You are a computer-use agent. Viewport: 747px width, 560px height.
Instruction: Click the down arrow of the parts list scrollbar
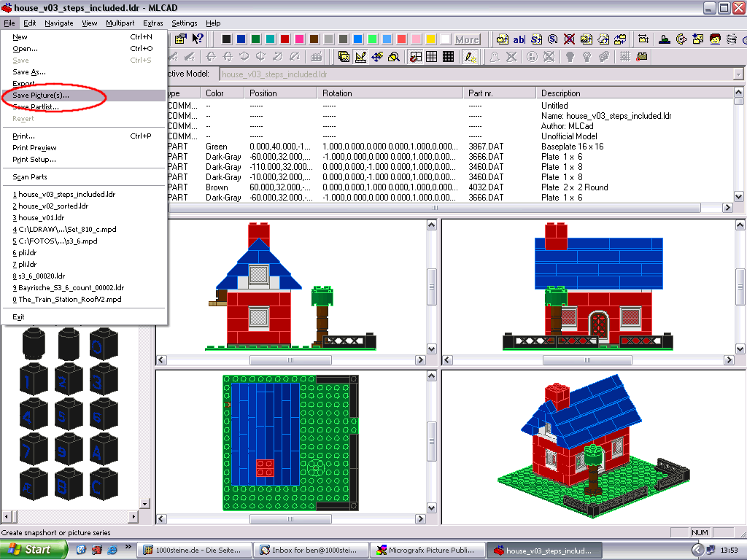738,196
